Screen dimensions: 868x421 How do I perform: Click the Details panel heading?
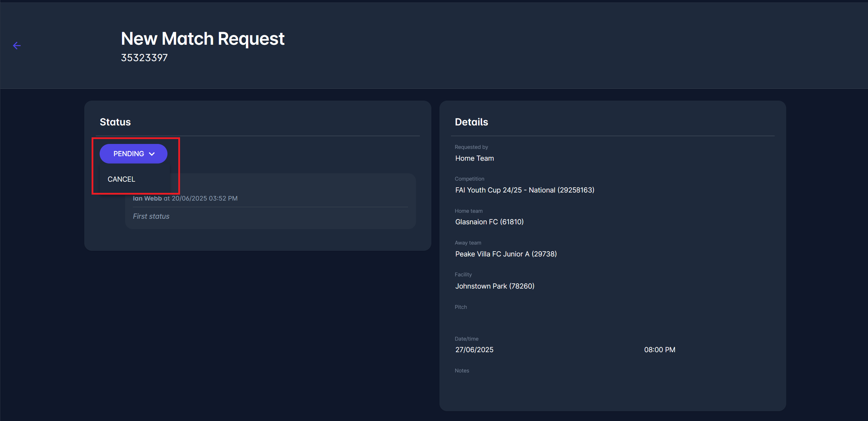(471, 122)
